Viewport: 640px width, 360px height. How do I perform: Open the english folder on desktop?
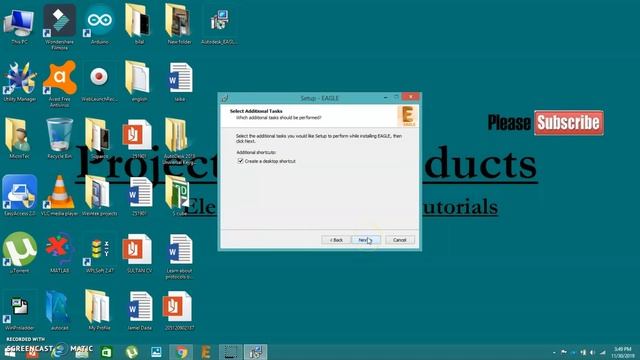[139, 82]
